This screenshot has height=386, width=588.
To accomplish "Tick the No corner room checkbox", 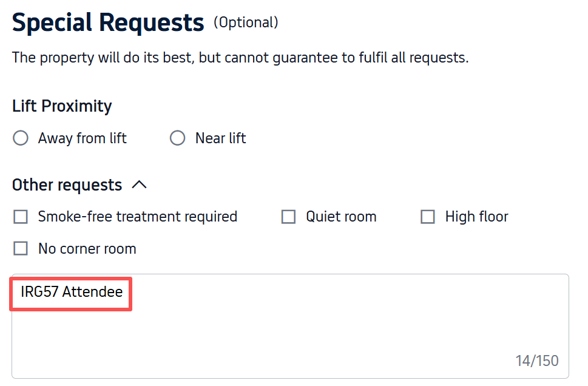I will [21, 249].
